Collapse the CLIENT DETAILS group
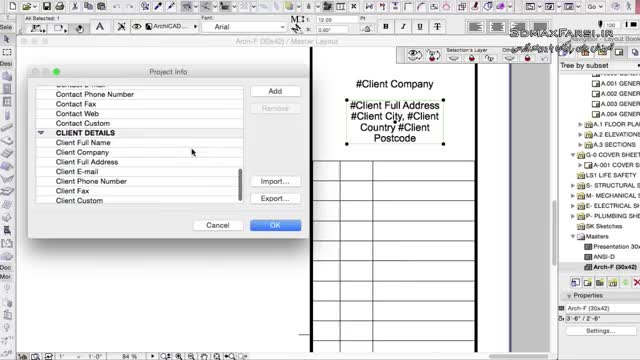The width and height of the screenshot is (640, 360). pos(41,133)
